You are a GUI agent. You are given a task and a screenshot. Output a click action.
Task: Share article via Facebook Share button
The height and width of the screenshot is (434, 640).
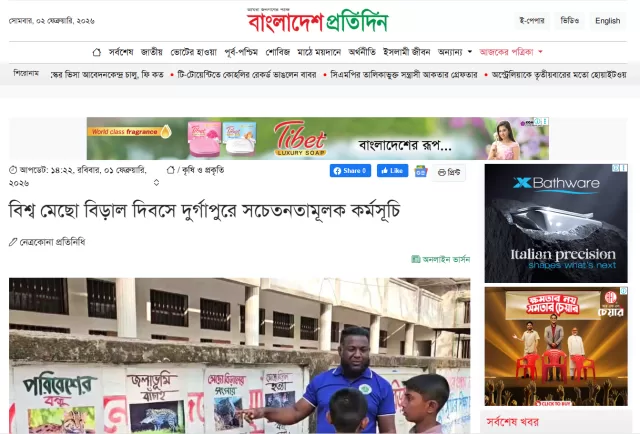[x=350, y=171]
